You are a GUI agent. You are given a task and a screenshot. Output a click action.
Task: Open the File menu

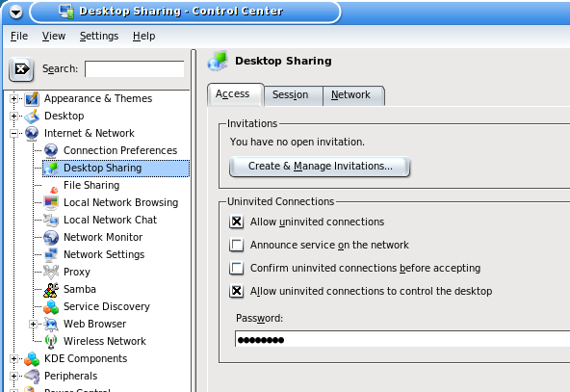[19, 36]
